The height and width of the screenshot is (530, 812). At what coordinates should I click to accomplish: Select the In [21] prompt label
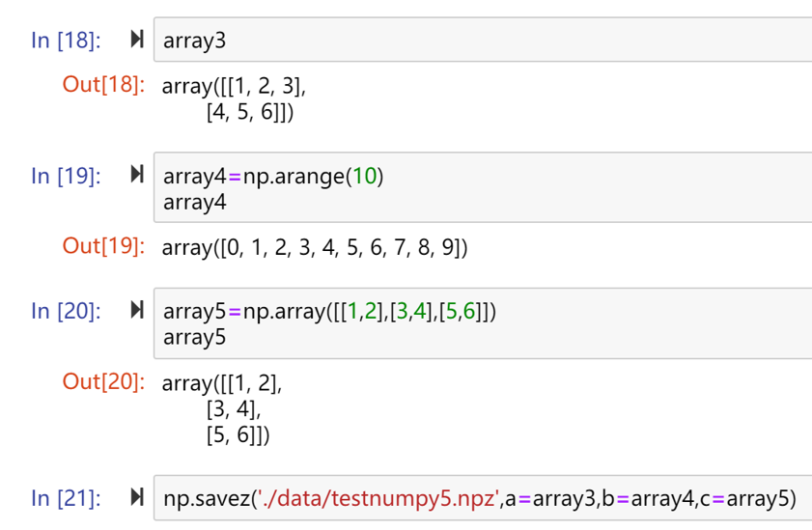coord(66,499)
